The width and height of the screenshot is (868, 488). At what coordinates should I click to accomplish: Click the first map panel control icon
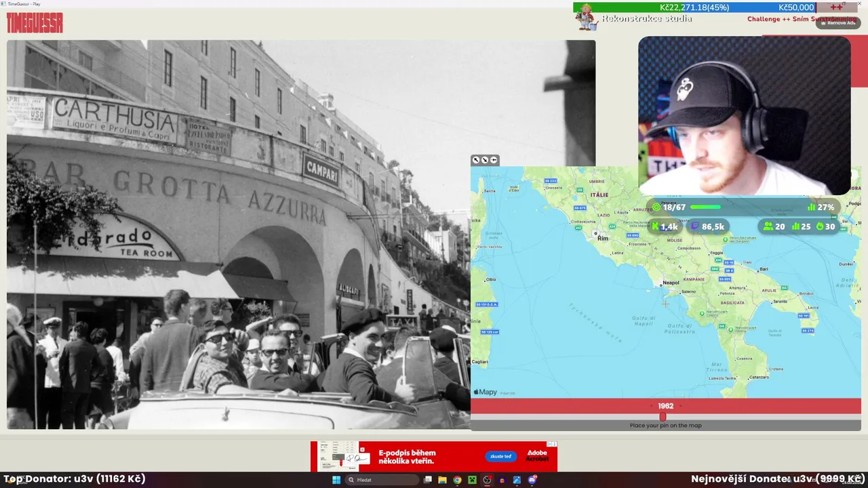[x=476, y=160]
